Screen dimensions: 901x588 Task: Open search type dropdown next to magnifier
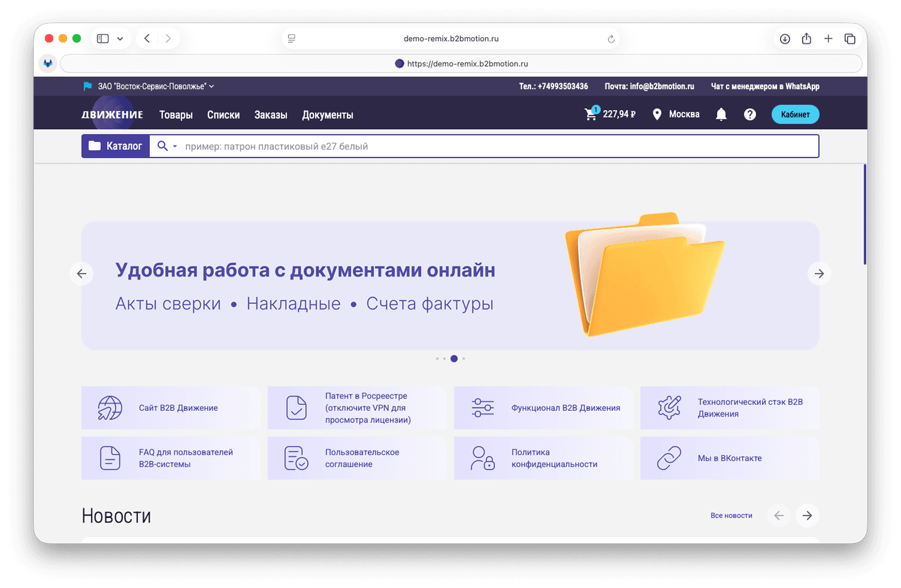[x=175, y=146]
